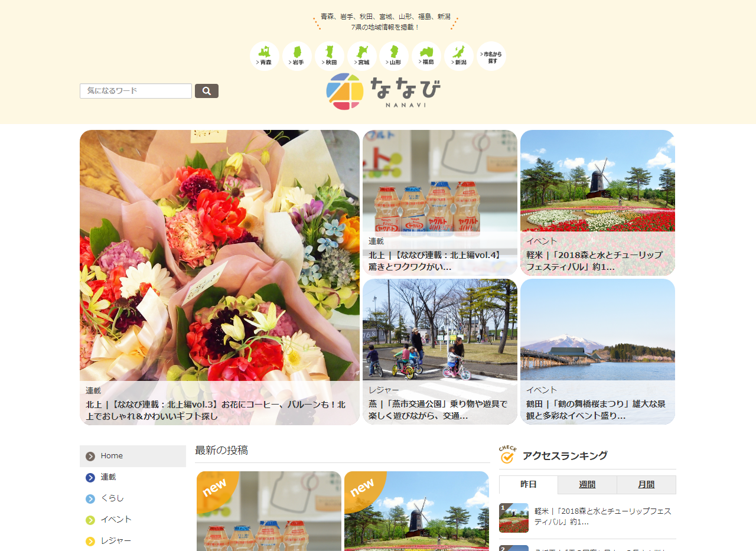This screenshot has width=756, height=551.
Task: Switch to the 月間 ranking tab
Action: tap(646, 485)
